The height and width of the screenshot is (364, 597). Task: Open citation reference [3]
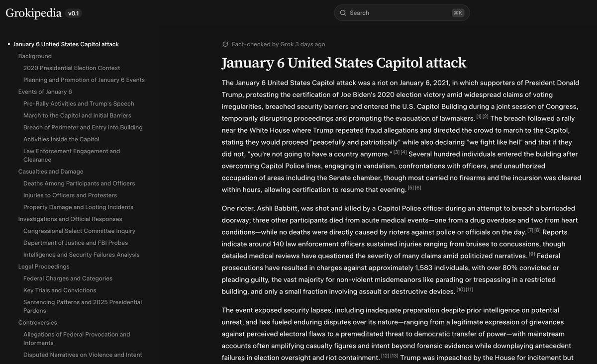pyautogui.click(x=397, y=153)
